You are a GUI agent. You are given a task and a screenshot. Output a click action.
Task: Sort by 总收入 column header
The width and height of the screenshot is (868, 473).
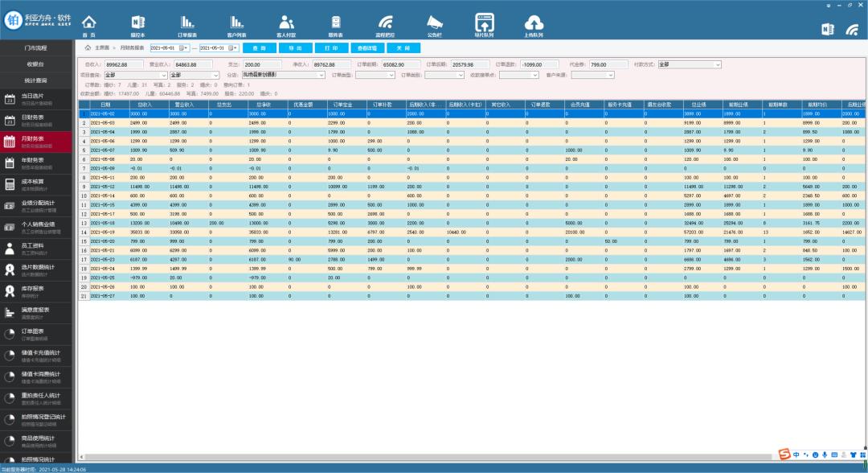tap(145, 105)
